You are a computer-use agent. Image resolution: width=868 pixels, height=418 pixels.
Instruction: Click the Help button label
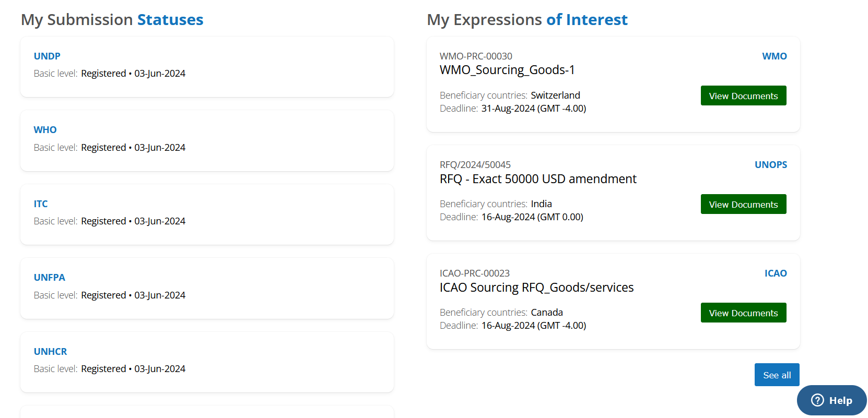click(x=840, y=400)
